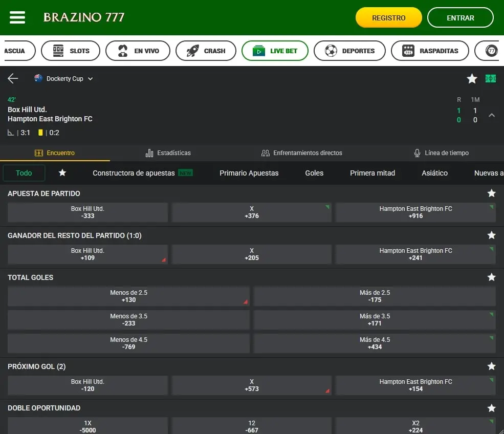The height and width of the screenshot is (434, 504).
Task: Select the draw X +376 odds
Action: [251, 212]
